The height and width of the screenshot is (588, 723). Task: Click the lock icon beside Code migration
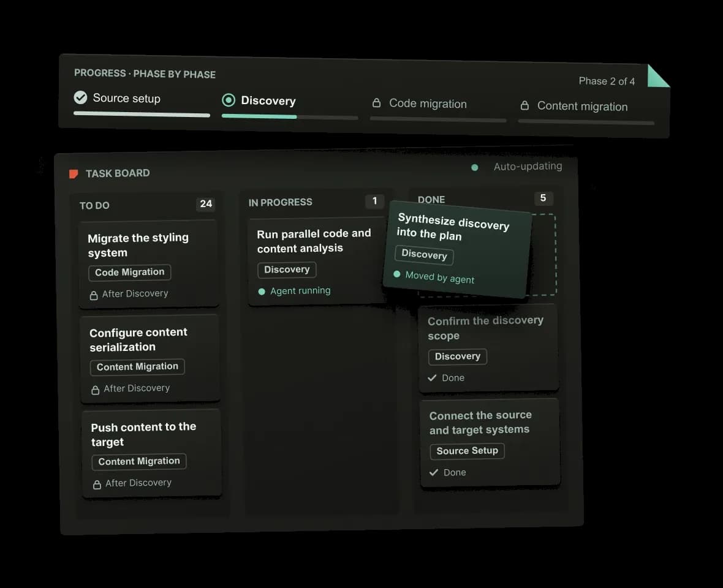click(x=377, y=103)
